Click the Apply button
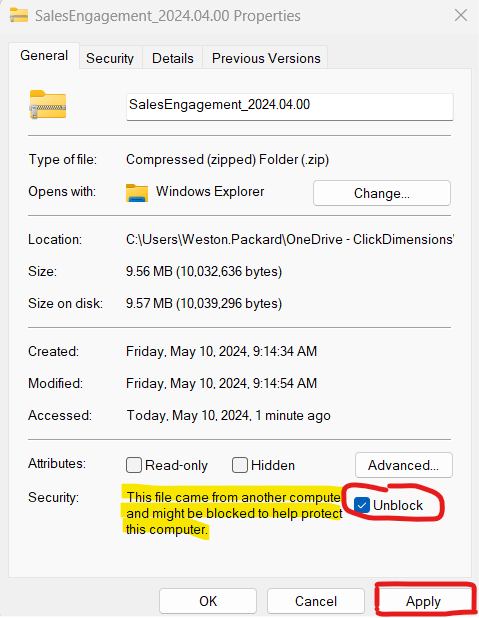 [x=423, y=601]
